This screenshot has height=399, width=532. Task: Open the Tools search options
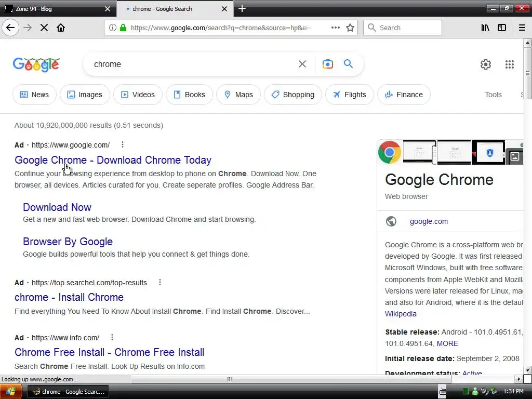click(x=493, y=95)
